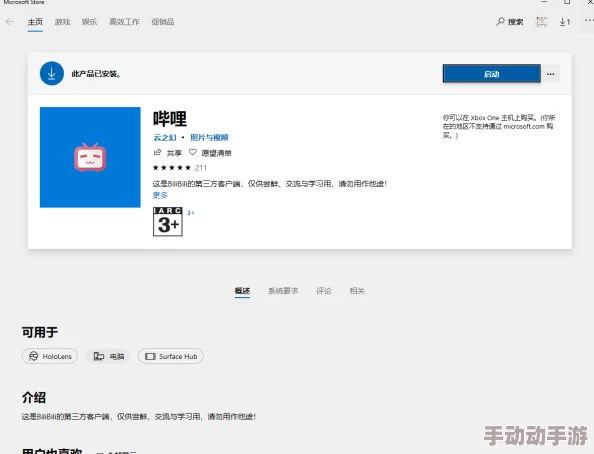This screenshot has height=454, width=594.
Task: Launch the app with 启动 button
Action: (x=491, y=74)
